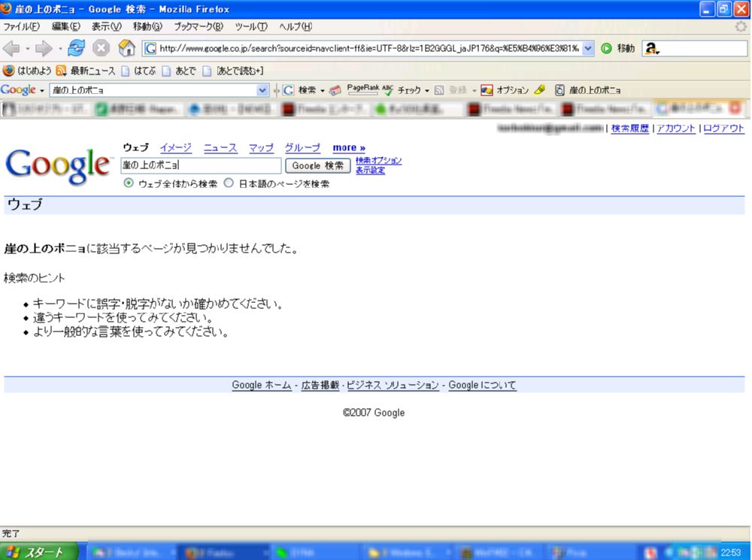
Task: Open the 検索 button dropdown arrow
Action: pos(323,91)
